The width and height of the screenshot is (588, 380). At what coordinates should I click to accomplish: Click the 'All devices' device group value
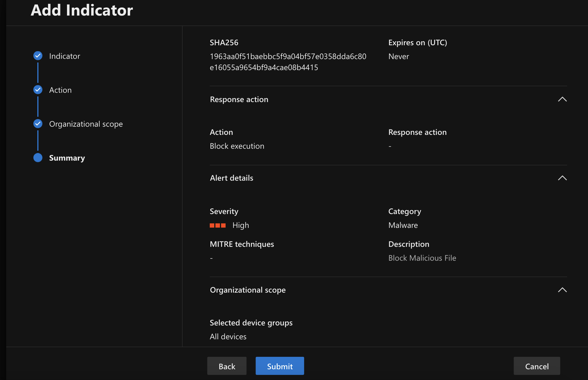click(x=228, y=336)
